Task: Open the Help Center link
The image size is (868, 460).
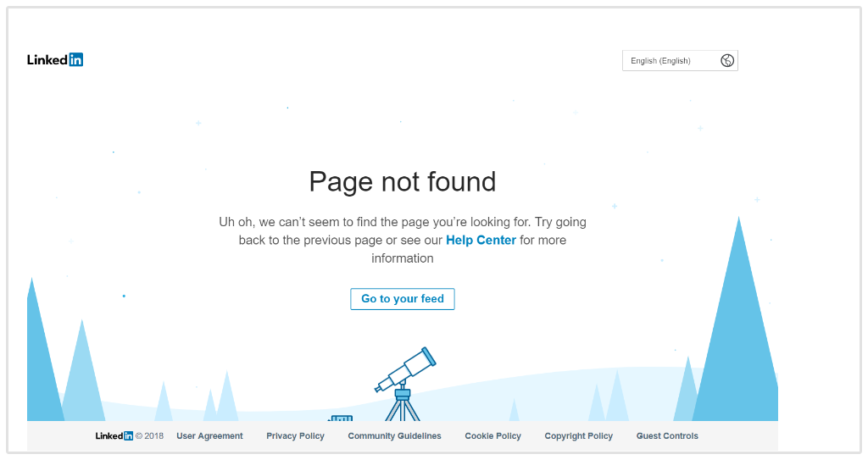Action: click(481, 241)
